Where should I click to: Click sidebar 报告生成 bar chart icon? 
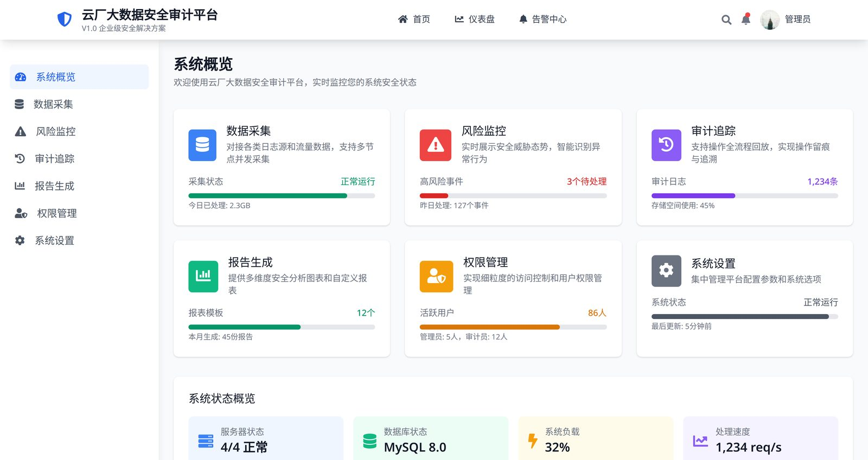(x=20, y=186)
